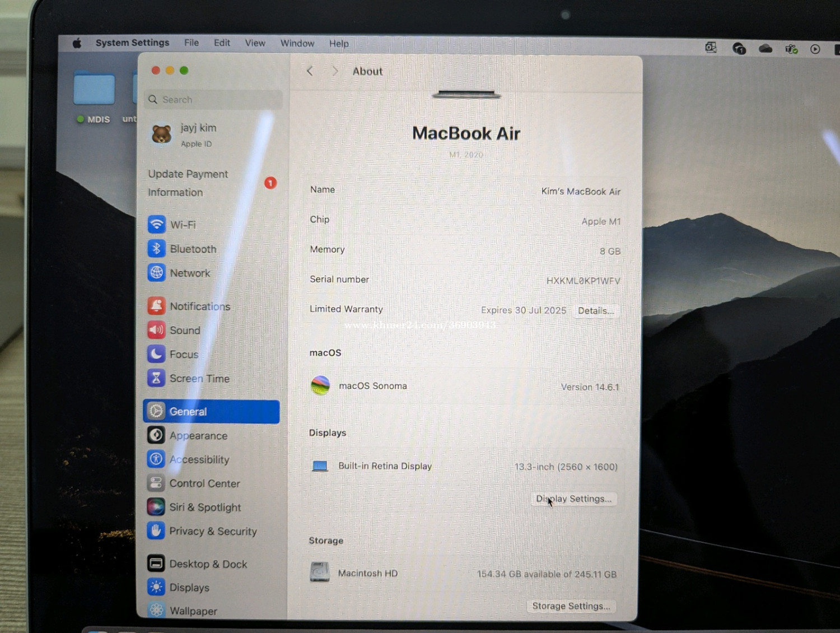
Task: Click the Version 14.6.1 text
Action: tap(590, 387)
